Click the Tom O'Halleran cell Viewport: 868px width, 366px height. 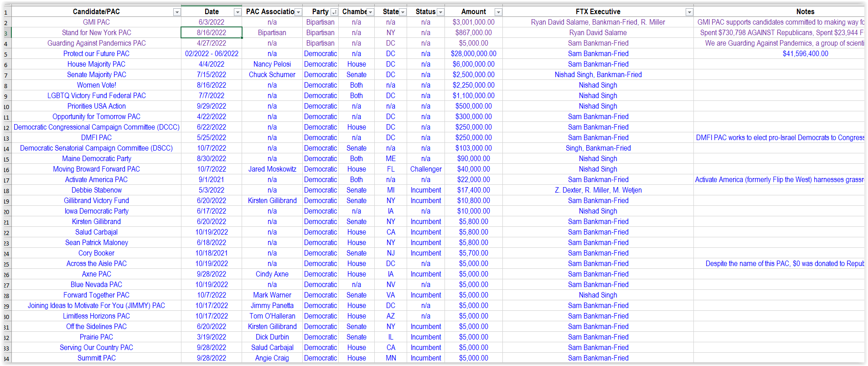(x=272, y=316)
